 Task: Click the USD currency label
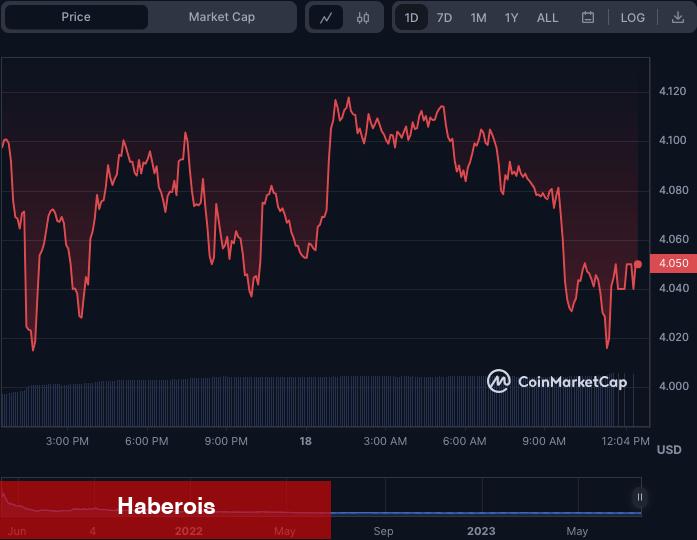pos(669,450)
